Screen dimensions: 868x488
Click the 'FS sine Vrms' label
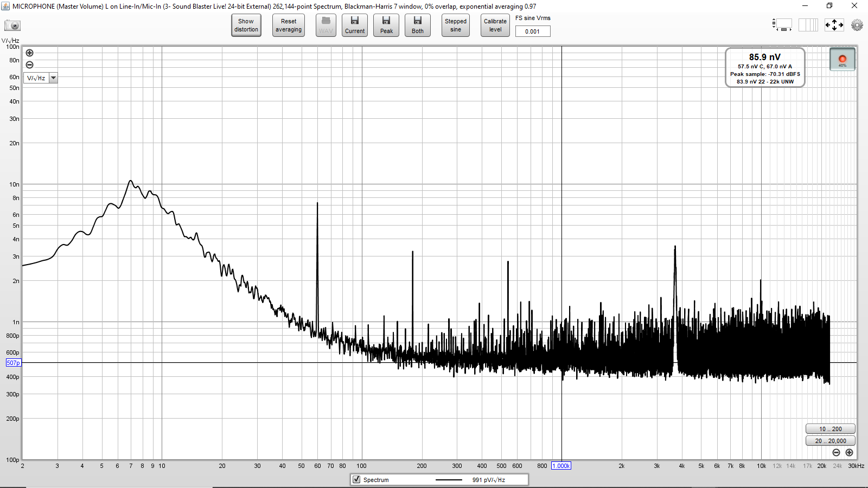click(533, 18)
